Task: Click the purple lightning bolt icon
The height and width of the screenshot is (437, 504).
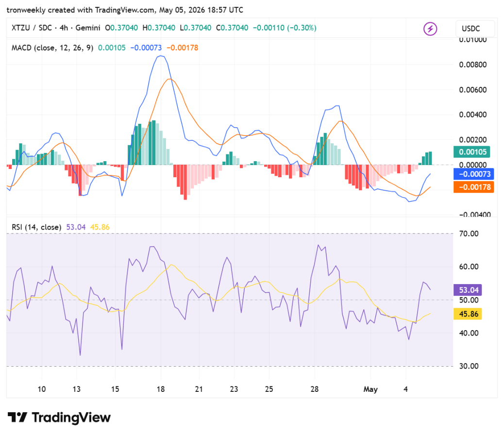Action: point(430,29)
